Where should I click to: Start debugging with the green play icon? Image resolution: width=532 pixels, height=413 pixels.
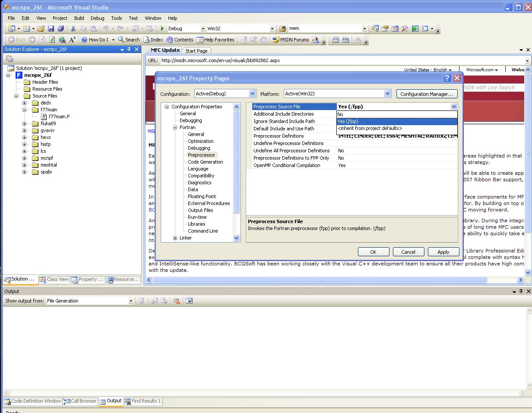[162, 28]
